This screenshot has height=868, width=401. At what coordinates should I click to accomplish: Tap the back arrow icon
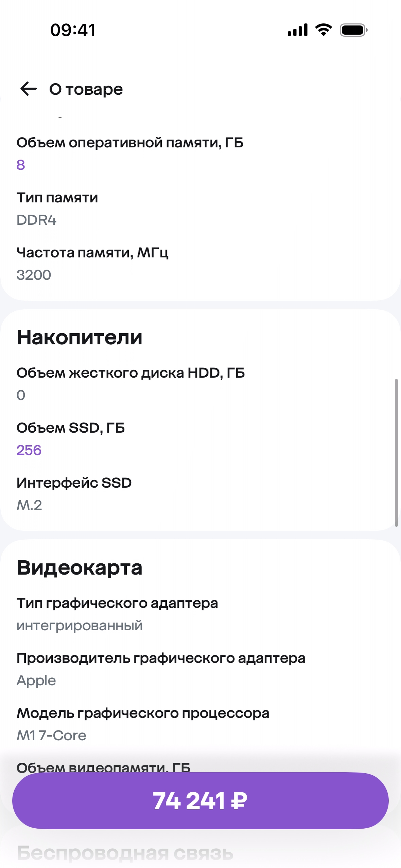click(29, 89)
